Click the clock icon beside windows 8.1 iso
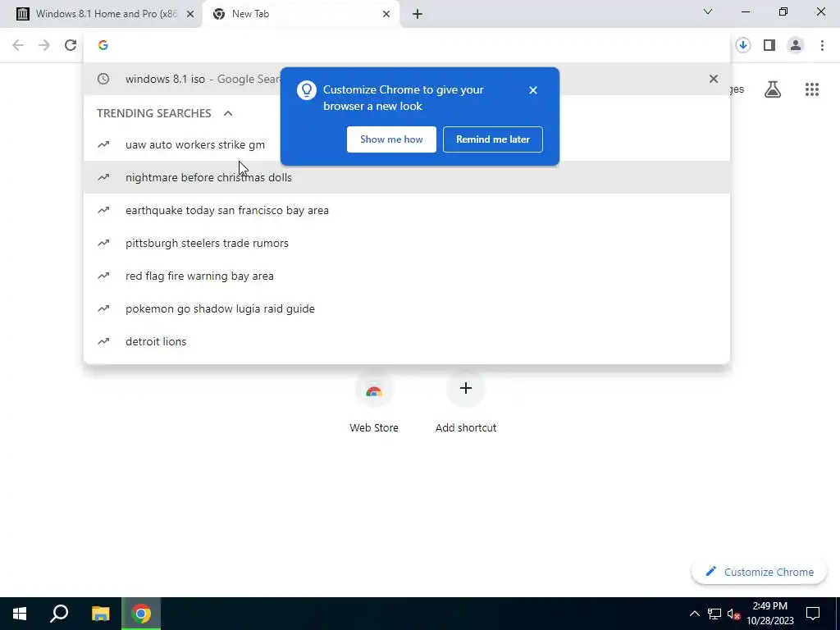Viewport: 840px width, 630px height. click(x=103, y=79)
